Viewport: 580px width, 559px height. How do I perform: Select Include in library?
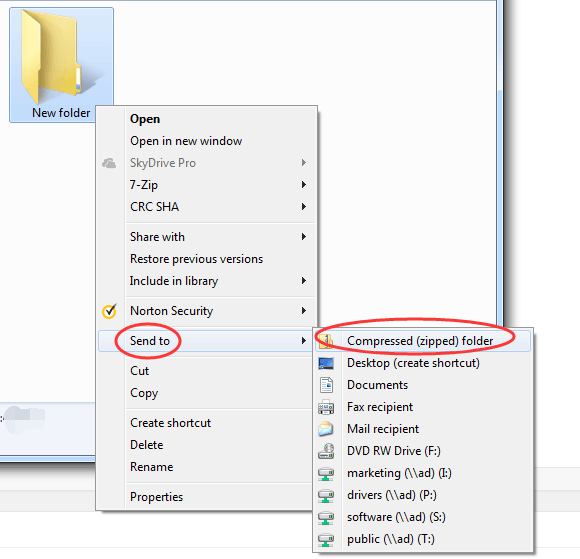pos(206,281)
